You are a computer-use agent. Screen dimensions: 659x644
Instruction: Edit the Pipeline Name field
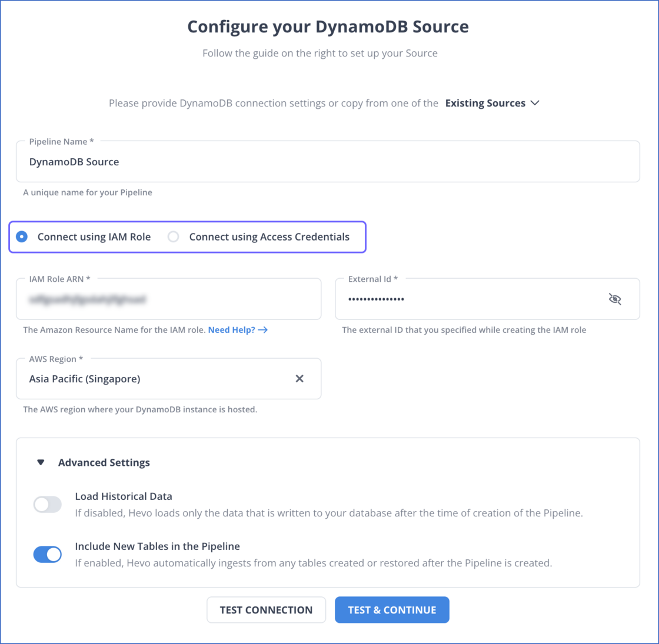point(328,161)
